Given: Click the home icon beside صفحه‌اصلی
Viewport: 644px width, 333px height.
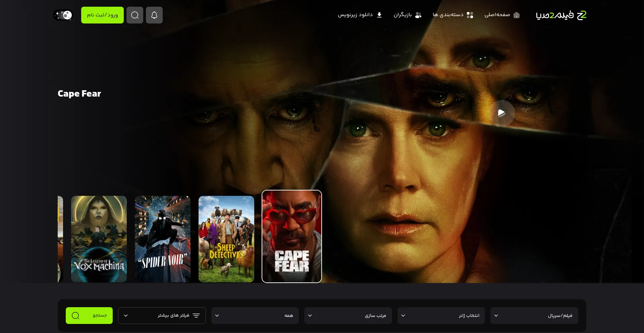Looking at the screenshot, I should [x=517, y=15].
